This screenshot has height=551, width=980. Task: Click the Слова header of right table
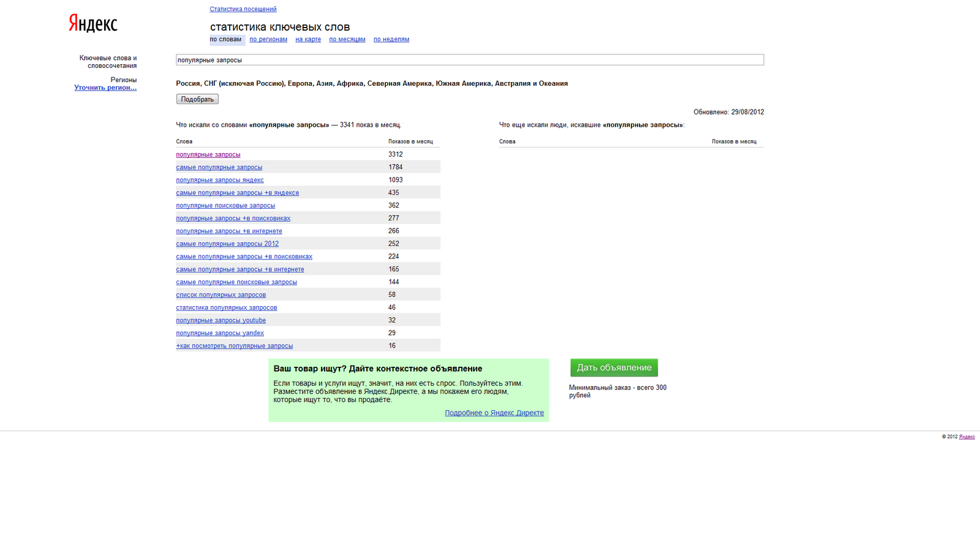507,141
